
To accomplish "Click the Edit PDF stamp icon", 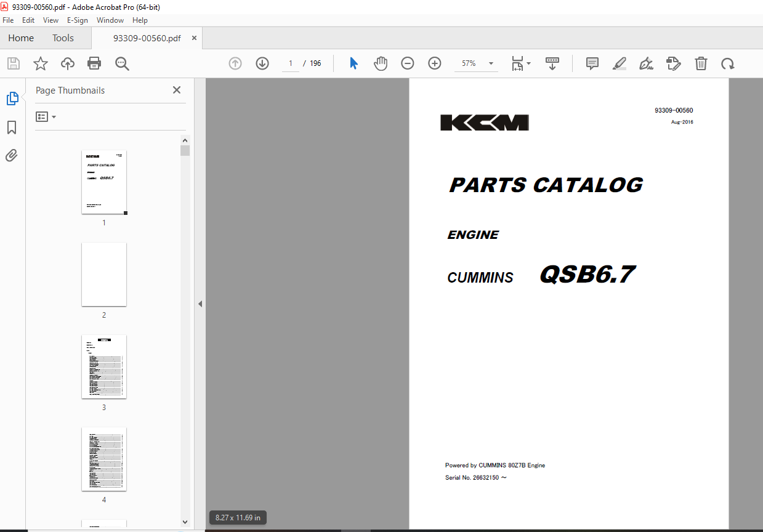I will [674, 63].
